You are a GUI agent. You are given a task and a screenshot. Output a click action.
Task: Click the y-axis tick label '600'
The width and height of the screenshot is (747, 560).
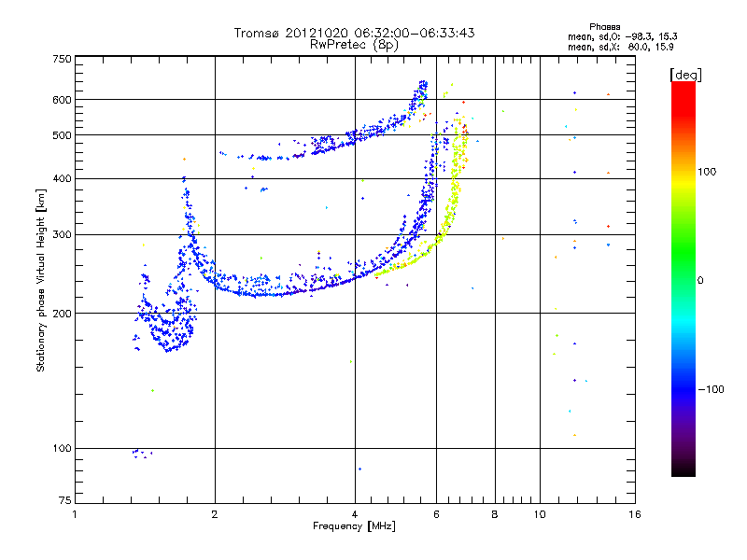tap(62, 100)
